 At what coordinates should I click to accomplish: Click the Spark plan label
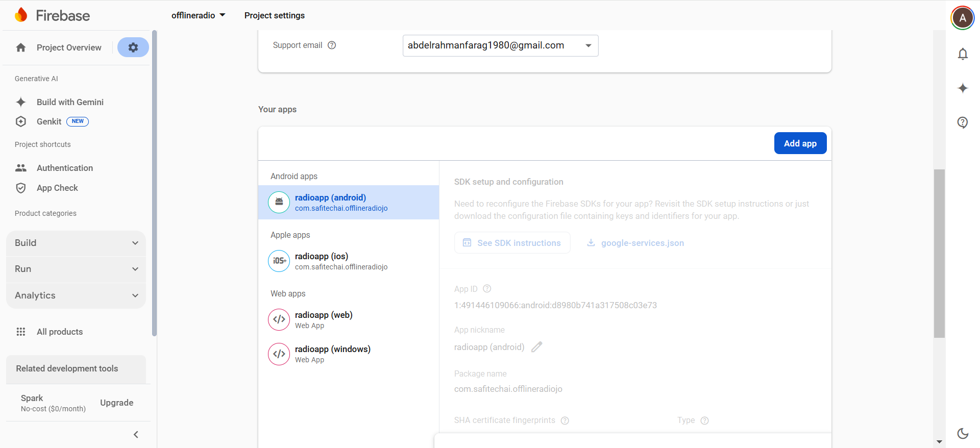pos(32,398)
